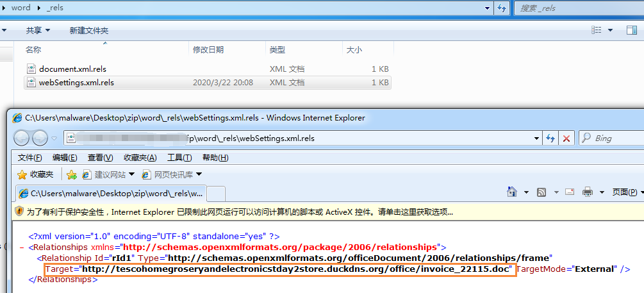Open the 收藏夹(A) menu
This screenshot has width=644, height=293.
tap(140, 158)
